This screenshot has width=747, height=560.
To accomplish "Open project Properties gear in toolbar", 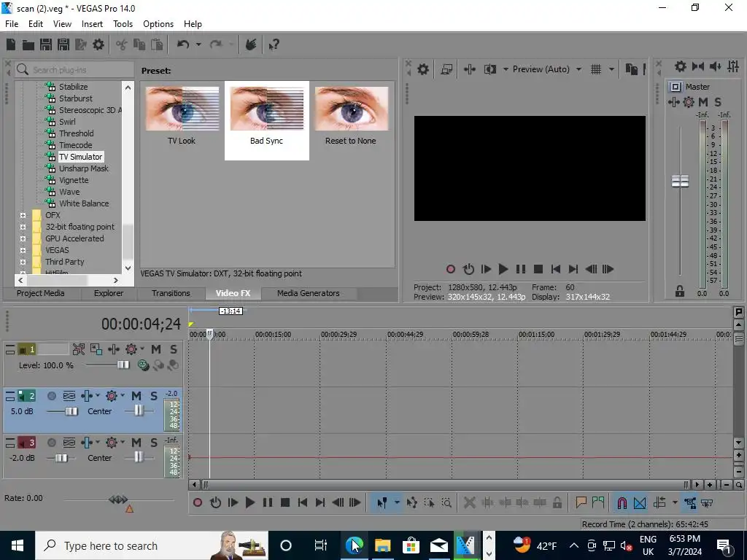I will coord(98,44).
